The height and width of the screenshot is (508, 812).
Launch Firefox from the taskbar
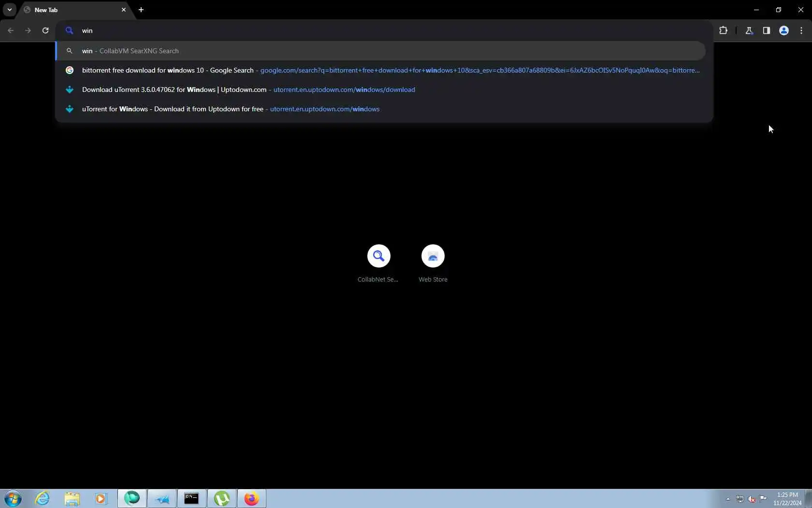coord(252,498)
